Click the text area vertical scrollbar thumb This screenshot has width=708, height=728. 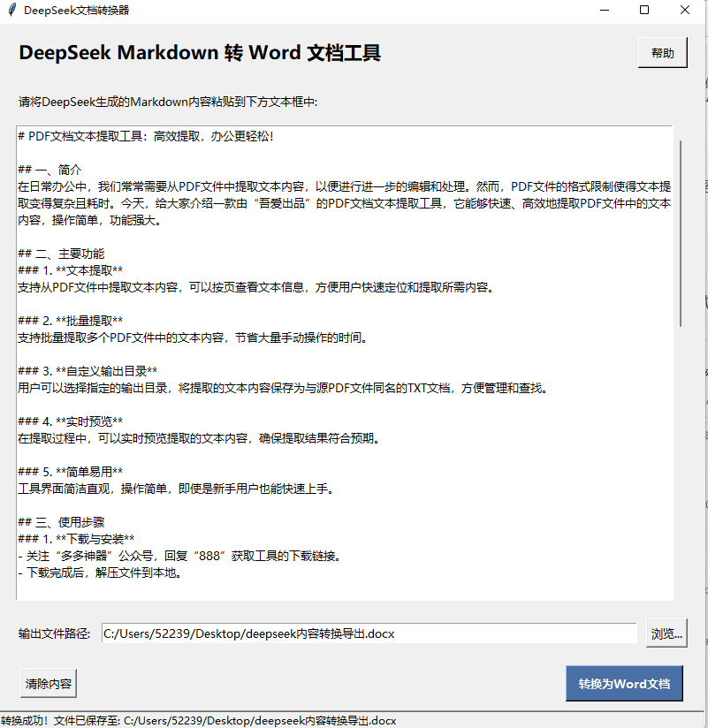point(681,233)
